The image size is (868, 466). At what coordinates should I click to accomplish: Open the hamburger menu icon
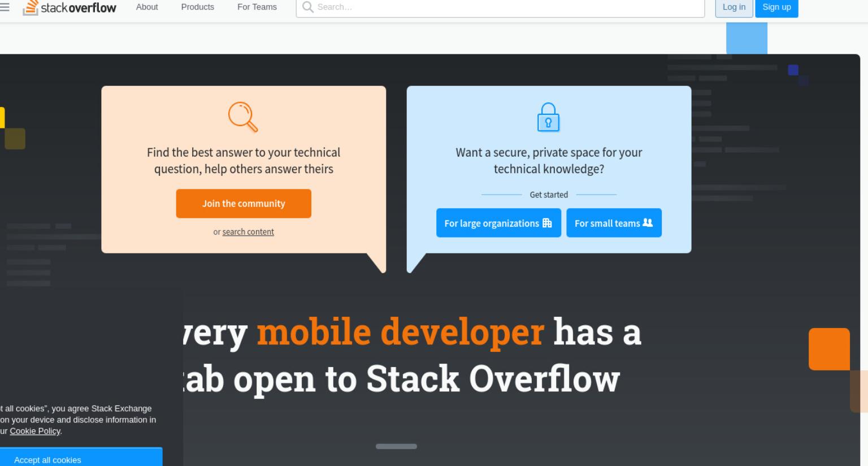point(5,7)
